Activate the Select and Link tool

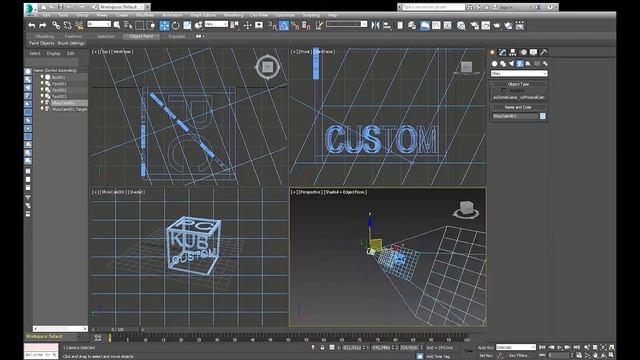click(x=56, y=26)
